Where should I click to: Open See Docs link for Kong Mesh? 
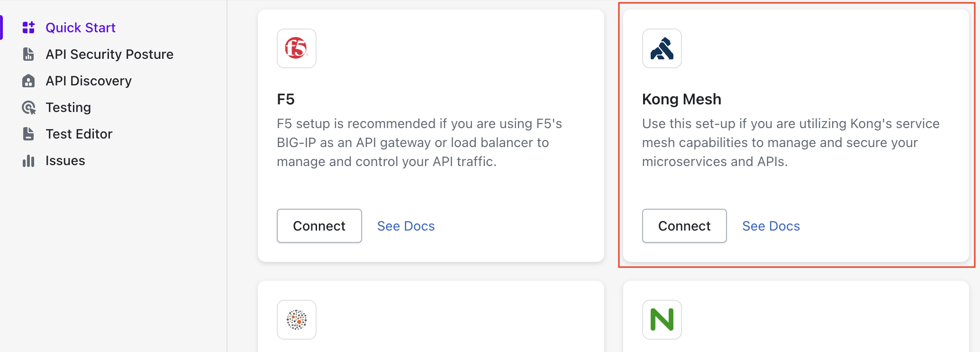[x=771, y=226]
